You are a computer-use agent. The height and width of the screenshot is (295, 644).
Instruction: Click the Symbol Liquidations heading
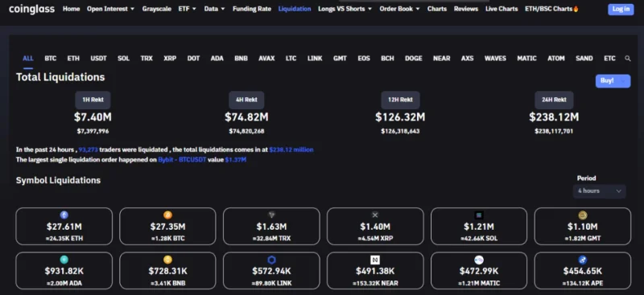click(x=58, y=180)
